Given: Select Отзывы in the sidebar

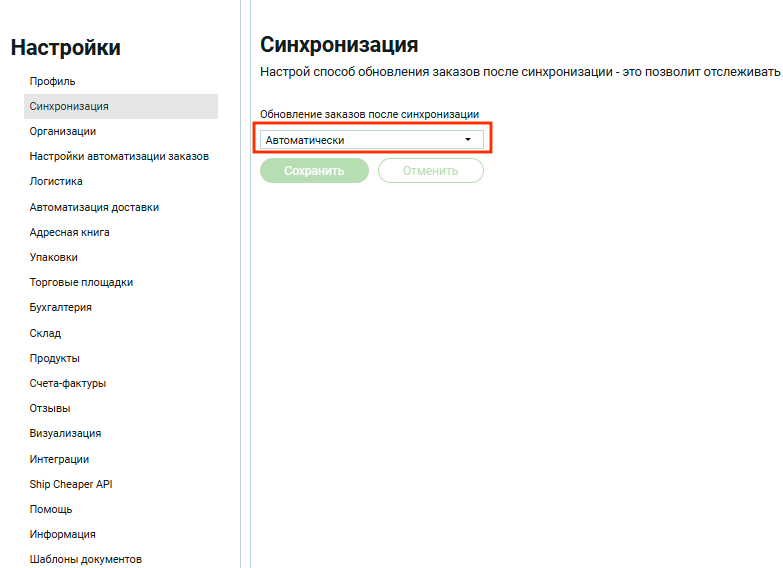Looking at the screenshot, I should [x=50, y=408].
